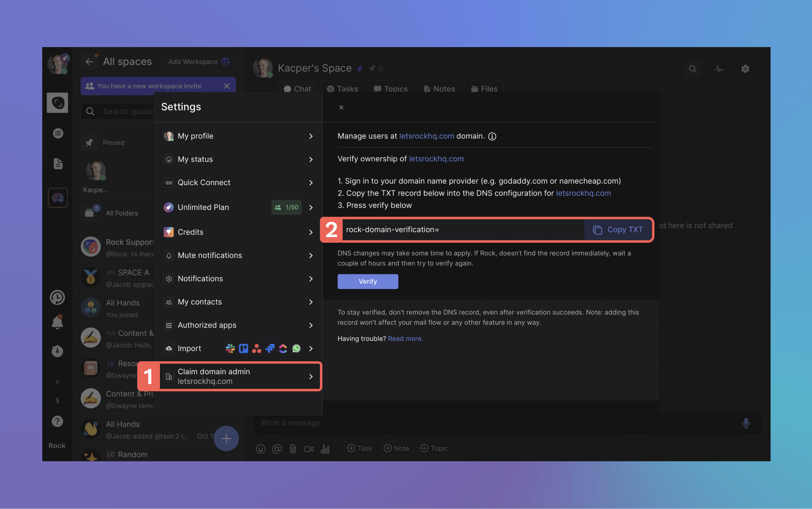The height and width of the screenshot is (509, 812).
Task: Open space settings gear icon
Action: [x=745, y=69]
